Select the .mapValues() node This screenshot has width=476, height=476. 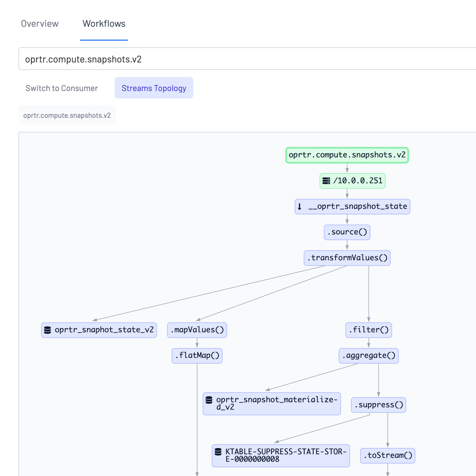click(197, 330)
